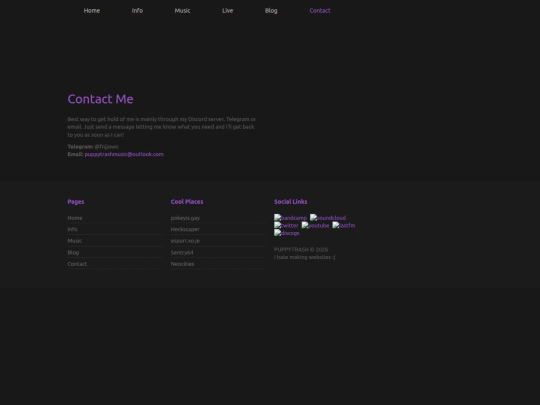540x405 pixels.
Task: Open the soundcloud social icon
Action: coord(328,218)
